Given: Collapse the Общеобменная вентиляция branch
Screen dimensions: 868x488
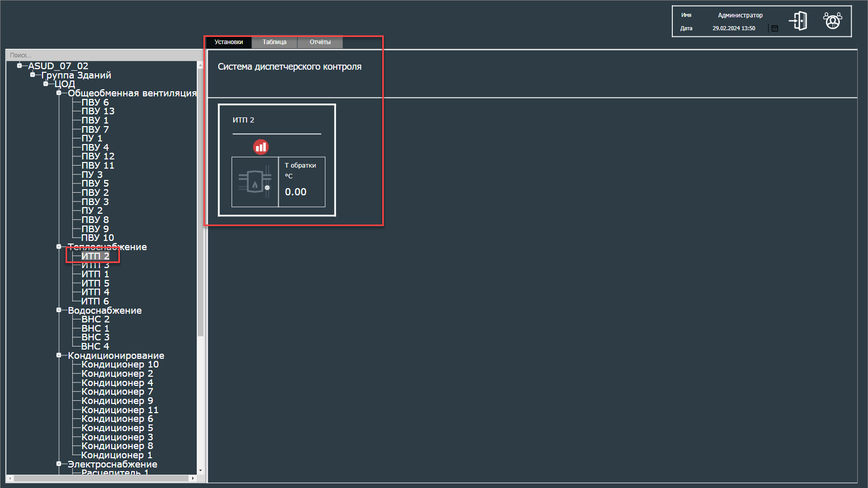Looking at the screenshot, I should click(x=59, y=93).
